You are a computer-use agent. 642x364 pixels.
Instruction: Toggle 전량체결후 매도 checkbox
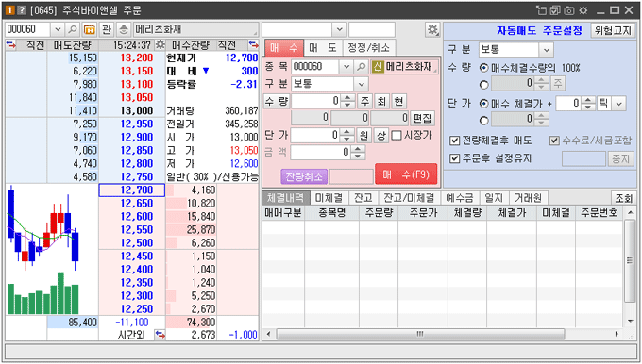(454, 141)
